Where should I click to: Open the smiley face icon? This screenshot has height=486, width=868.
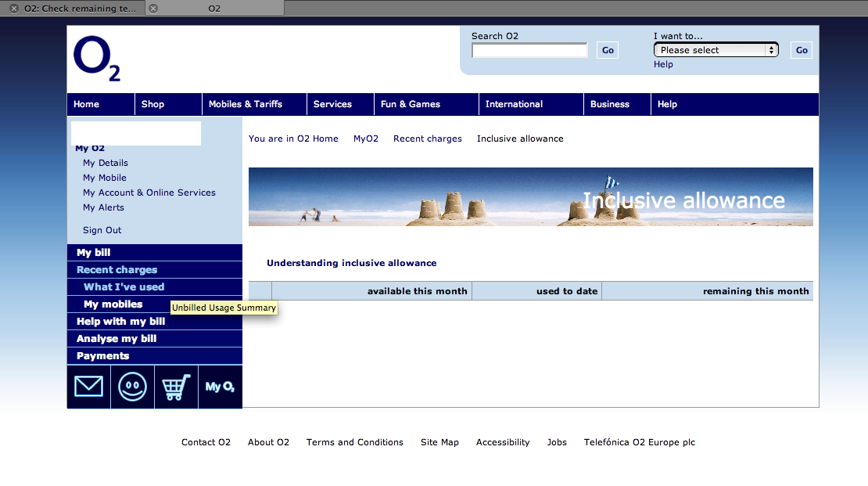(x=132, y=387)
